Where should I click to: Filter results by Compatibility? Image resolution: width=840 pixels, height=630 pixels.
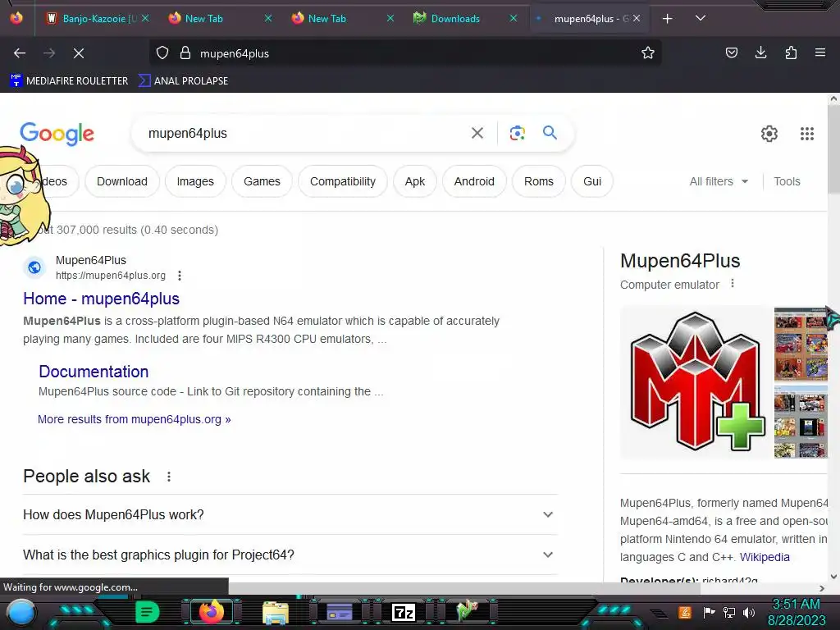click(343, 181)
